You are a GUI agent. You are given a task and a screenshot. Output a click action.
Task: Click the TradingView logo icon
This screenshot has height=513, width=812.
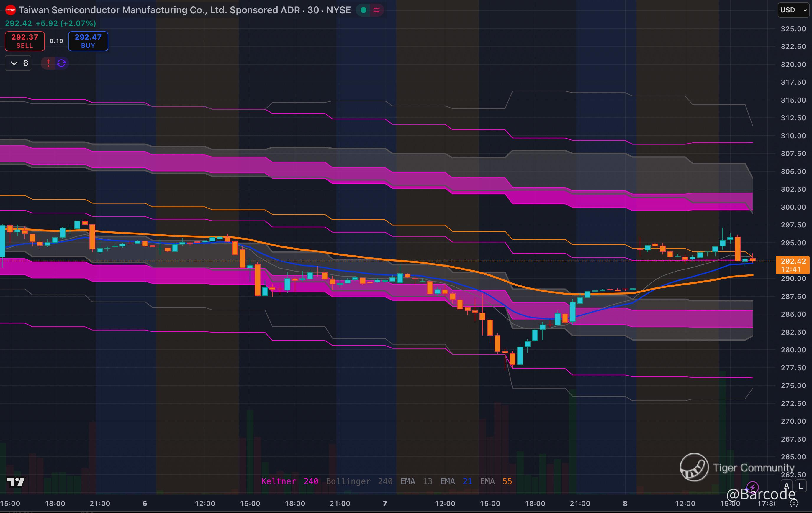pyautogui.click(x=16, y=482)
